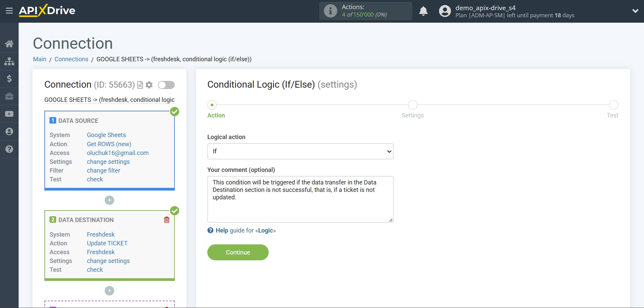Screen dimensions: 644x308
Task: Delete the Data Destination block
Action: 167,220
